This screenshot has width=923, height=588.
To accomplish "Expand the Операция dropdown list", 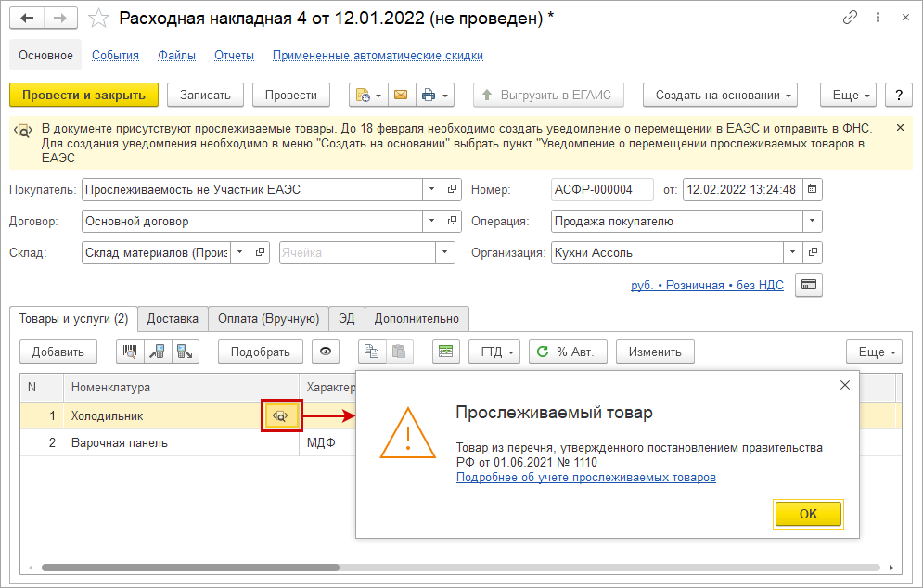I will [812, 222].
